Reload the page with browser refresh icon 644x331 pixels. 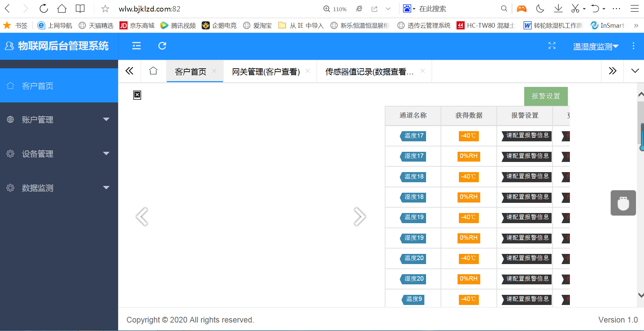click(44, 8)
